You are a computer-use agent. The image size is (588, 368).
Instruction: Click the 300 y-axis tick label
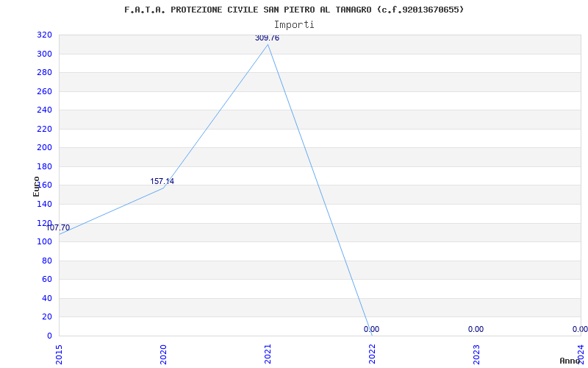tap(44, 54)
